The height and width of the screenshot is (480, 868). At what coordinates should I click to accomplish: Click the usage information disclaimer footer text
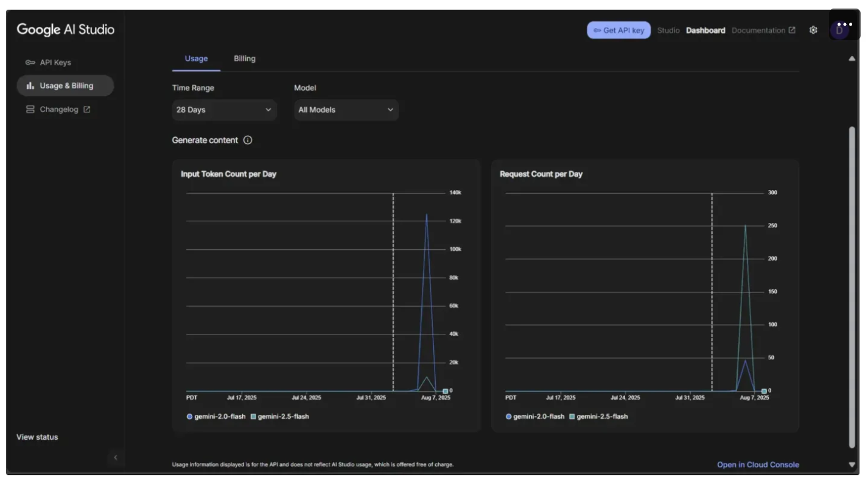click(x=313, y=465)
